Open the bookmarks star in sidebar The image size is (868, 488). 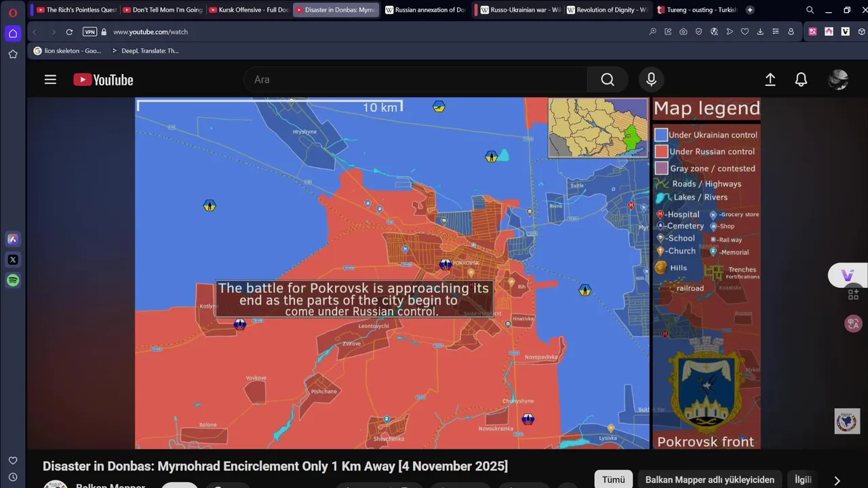(x=13, y=54)
